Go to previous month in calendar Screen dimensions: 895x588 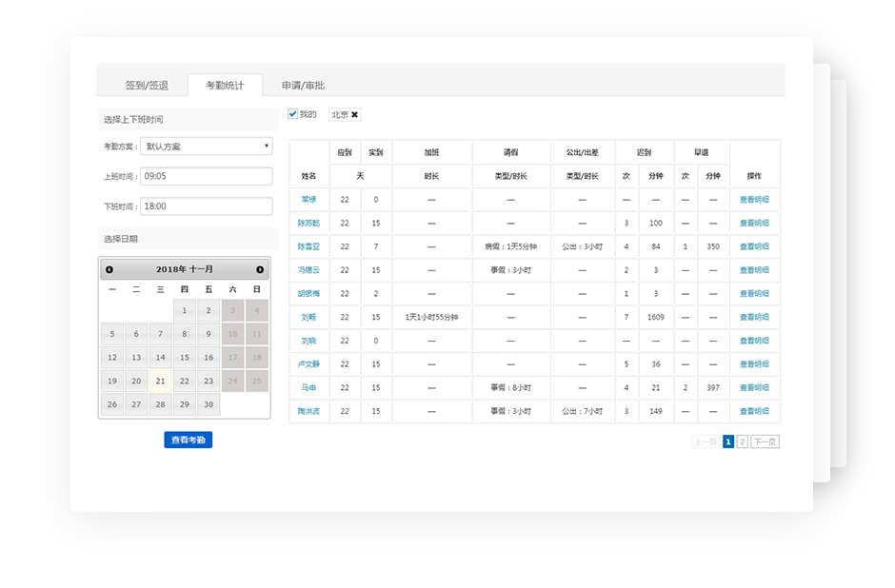(109, 270)
